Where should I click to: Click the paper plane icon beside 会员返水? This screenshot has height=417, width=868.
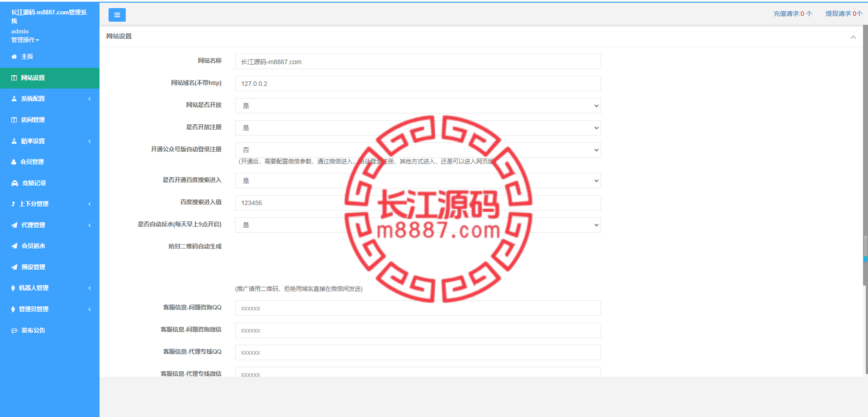(14, 246)
